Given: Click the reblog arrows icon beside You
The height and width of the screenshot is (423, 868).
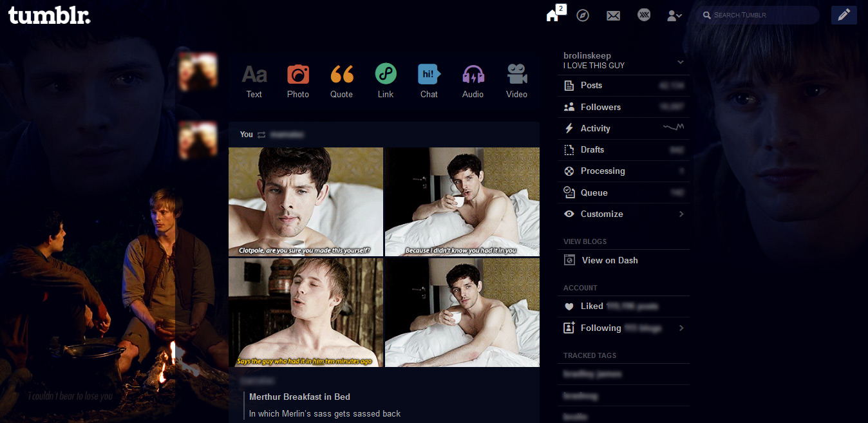Looking at the screenshot, I should tap(261, 135).
